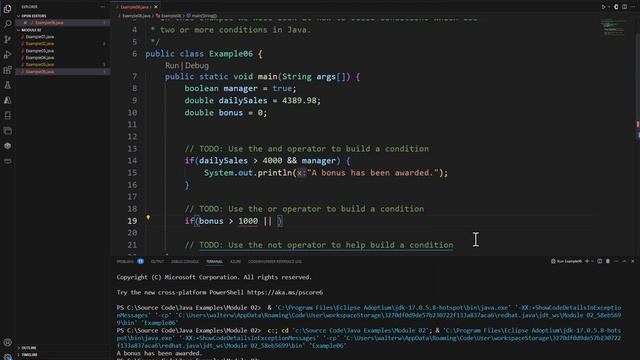Open Example03.java in the file tree
The width and height of the screenshot is (640, 360).
[40, 51]
